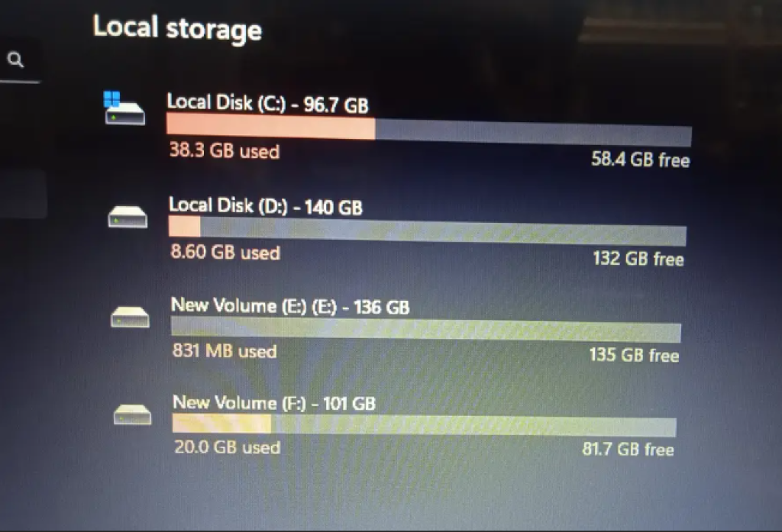Click the 831 MB used text
Screen dimensions: 782x532
click(x=224, y=352)
